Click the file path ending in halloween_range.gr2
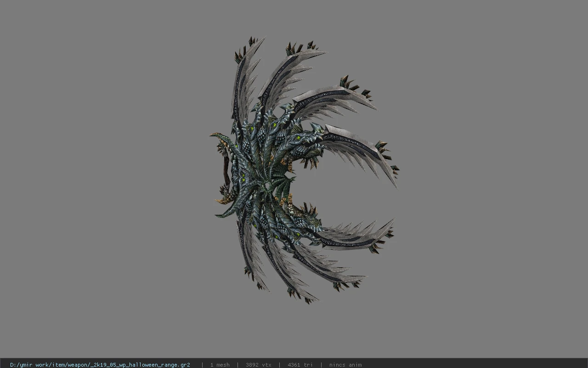This screenshot has height=368, width=588. [x=100, y=365]
